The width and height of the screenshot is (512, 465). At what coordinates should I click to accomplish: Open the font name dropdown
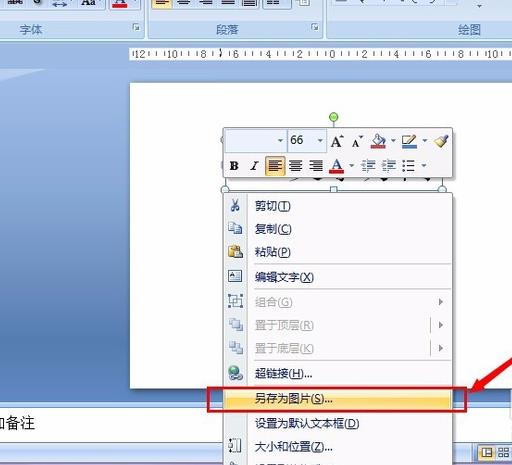coord(280,141)
